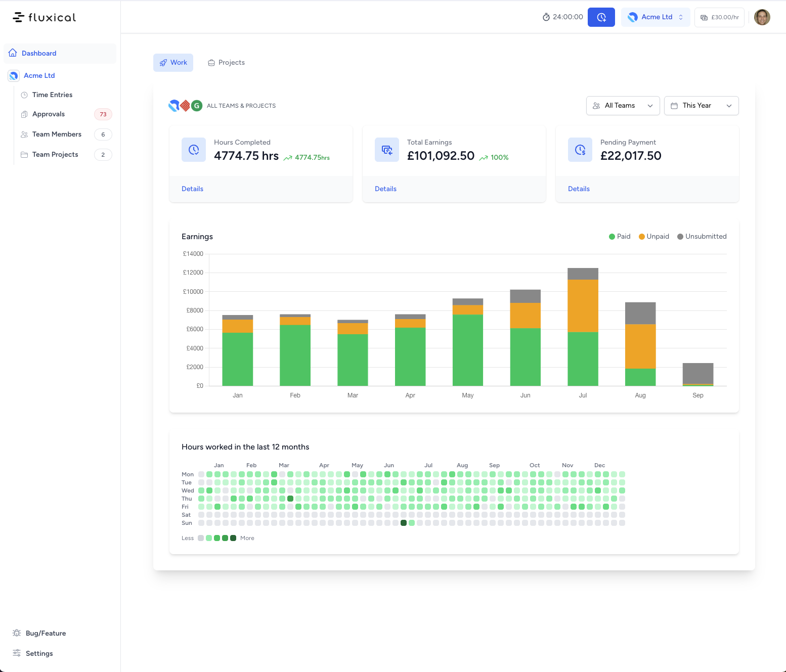Toggle Unsubmitted series in Earnings legend

[702, 237]
